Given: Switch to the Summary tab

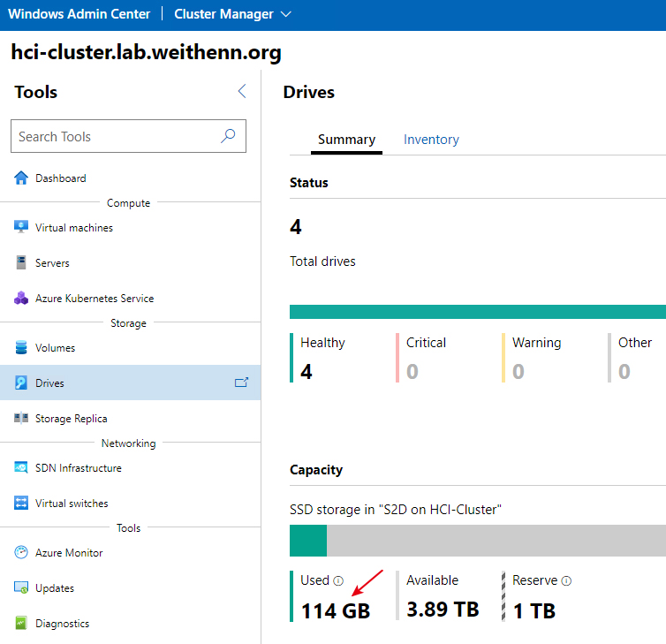Looking at the screenshot, I should [x=346, y=140].
